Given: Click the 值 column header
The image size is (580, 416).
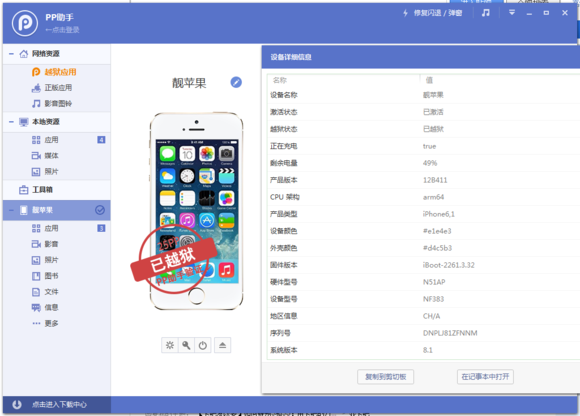Looking at the screenshot, I should [429, 80].
